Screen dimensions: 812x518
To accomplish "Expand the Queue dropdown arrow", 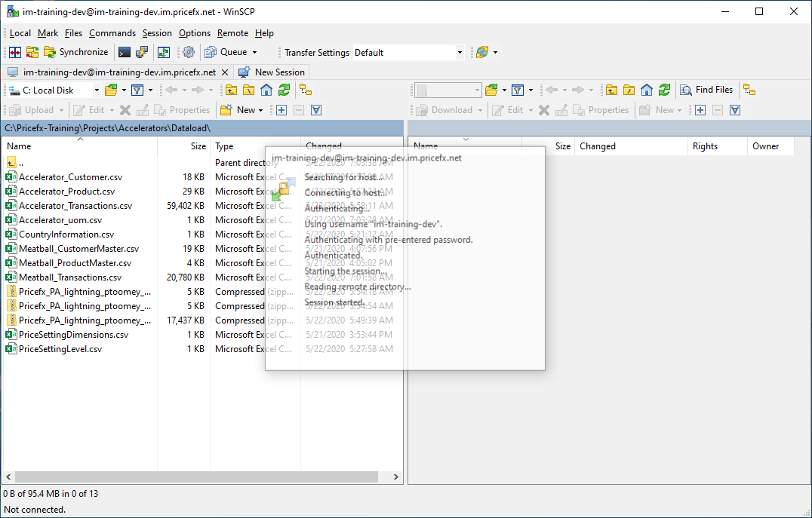I will point(254,53).
